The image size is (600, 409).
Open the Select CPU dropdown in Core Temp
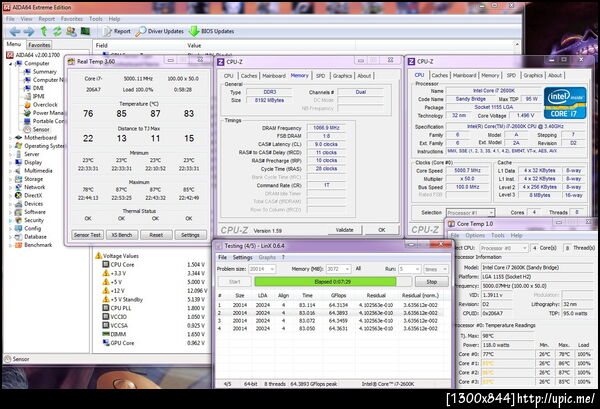pos(503,248)
